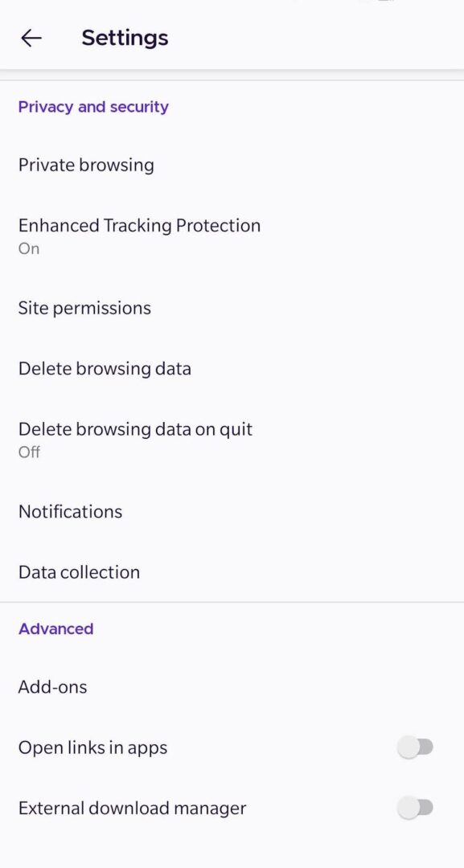Open the Data collection settings
The width and height of the screenshot is (464, 868).
tap(79, 571)
